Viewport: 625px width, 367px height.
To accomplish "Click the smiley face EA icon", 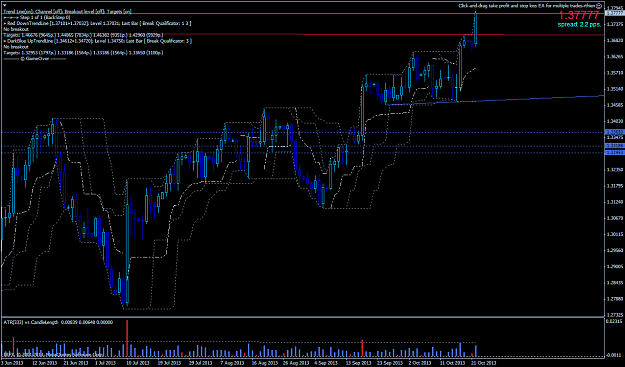I will (x=599, y=6).
